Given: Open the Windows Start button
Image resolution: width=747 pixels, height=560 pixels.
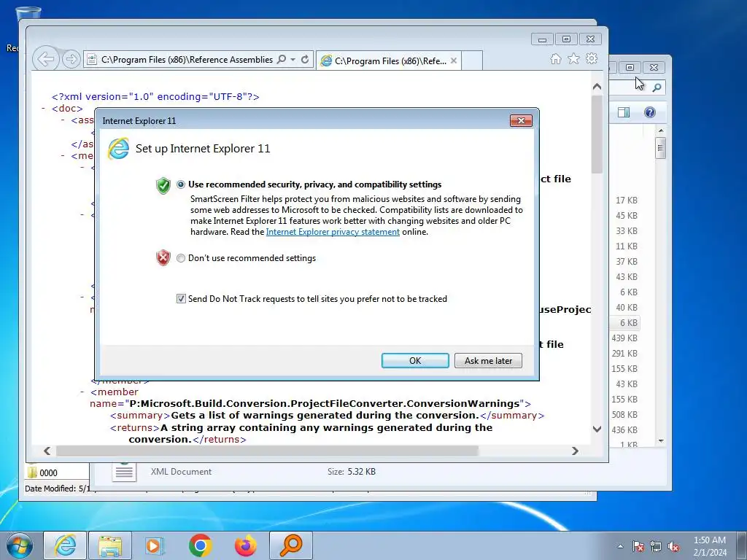Looking at the screenshot, I should click(20, 545).
